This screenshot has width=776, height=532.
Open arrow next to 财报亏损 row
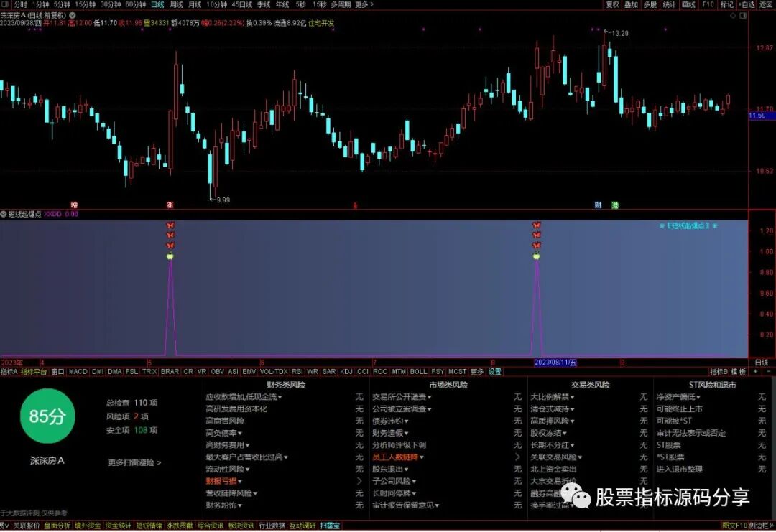click(x=359, y=481)
